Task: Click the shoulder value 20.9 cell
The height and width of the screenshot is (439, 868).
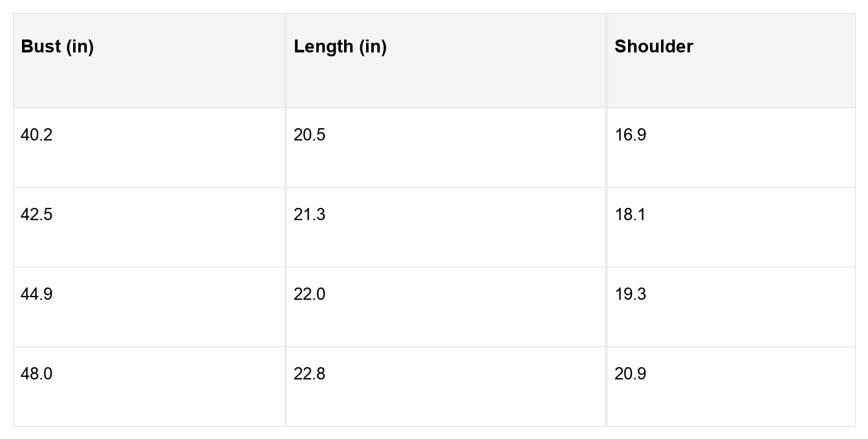Action: click(x=631, y=374)
